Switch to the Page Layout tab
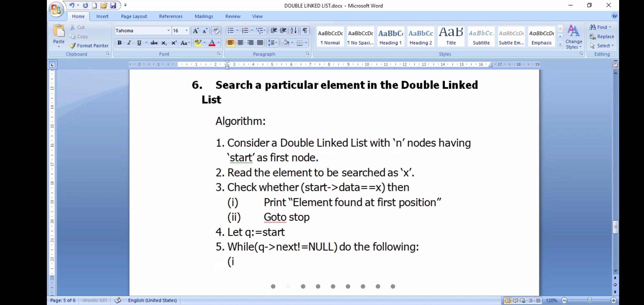This screenshot has height=305, width=644. tap(134, 16)
